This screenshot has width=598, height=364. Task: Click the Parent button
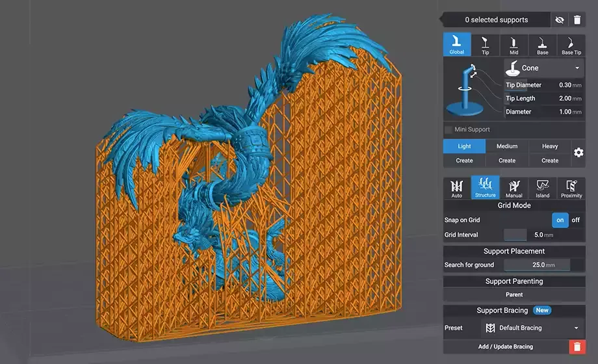(x=513, y=294)
